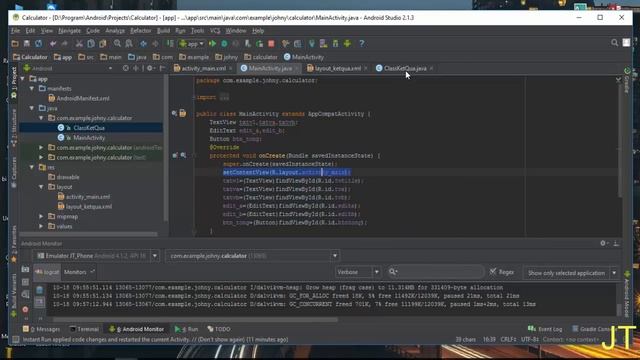Open the Navigate menu
The image size is (640, 360).
(x=69, y=31)
